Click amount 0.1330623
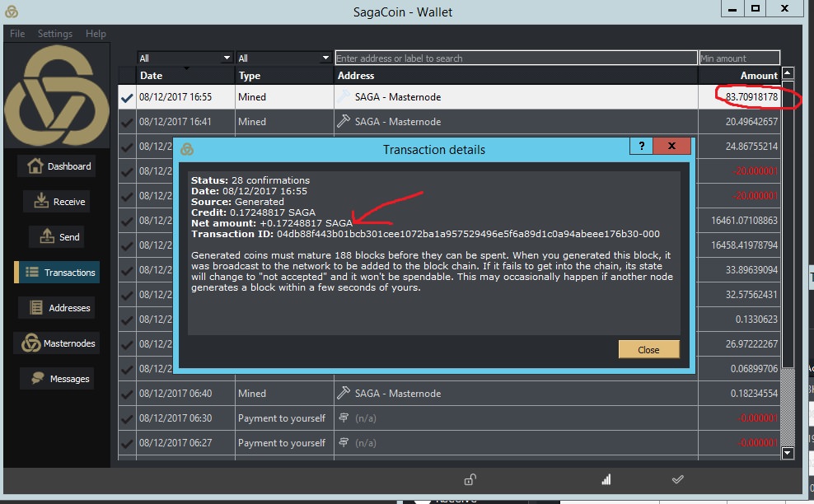The width and height of the screenshot is (814, 504). pyautogui.click(x=756, y=320)
